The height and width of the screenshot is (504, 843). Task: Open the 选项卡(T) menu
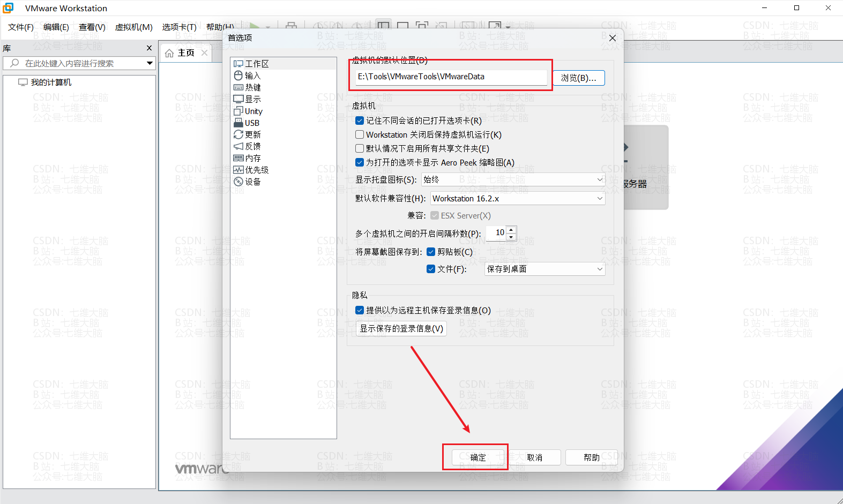(180, 27)
